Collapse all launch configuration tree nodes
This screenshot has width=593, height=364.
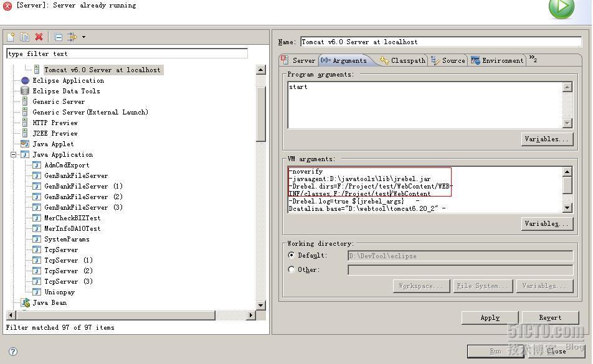tap(59, 37)
